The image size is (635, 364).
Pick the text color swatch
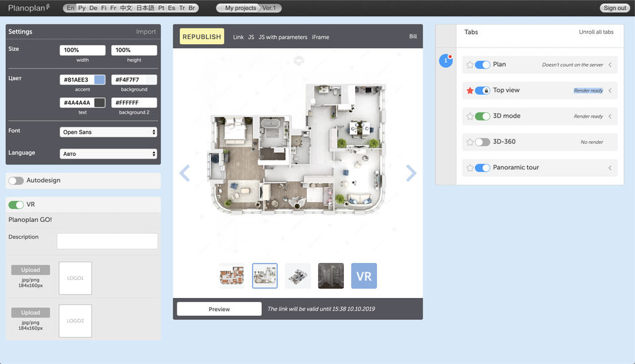tap(100, 103)
